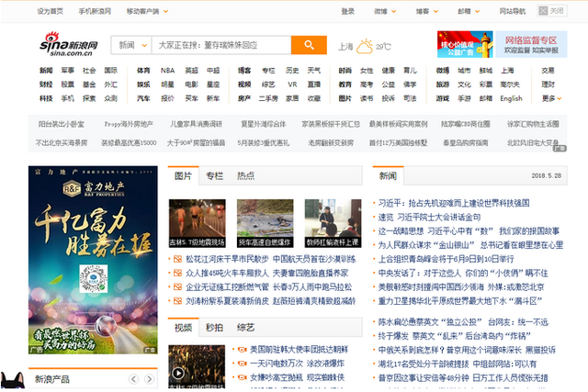Image resolution: width=588 pixels, height=392 pixels.
Task: Open headline 速览 习近平院士大会讲话金句
Action: point(429,217)
